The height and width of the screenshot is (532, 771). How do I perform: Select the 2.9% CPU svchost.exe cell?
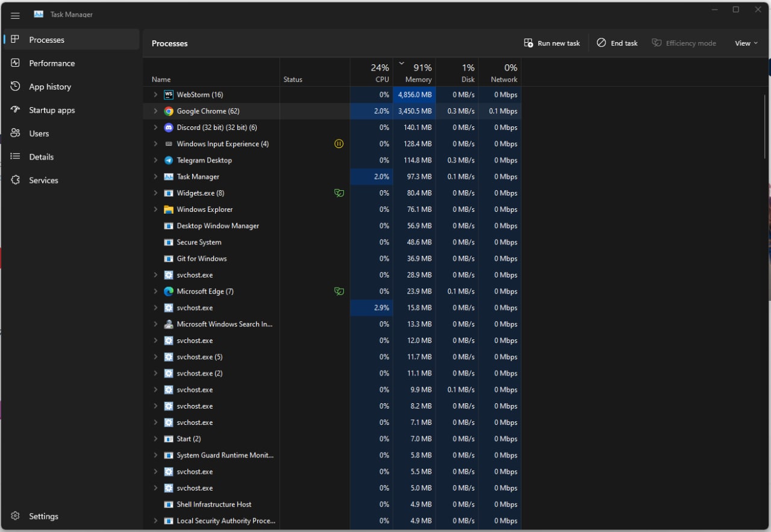[x=372, y=308]
